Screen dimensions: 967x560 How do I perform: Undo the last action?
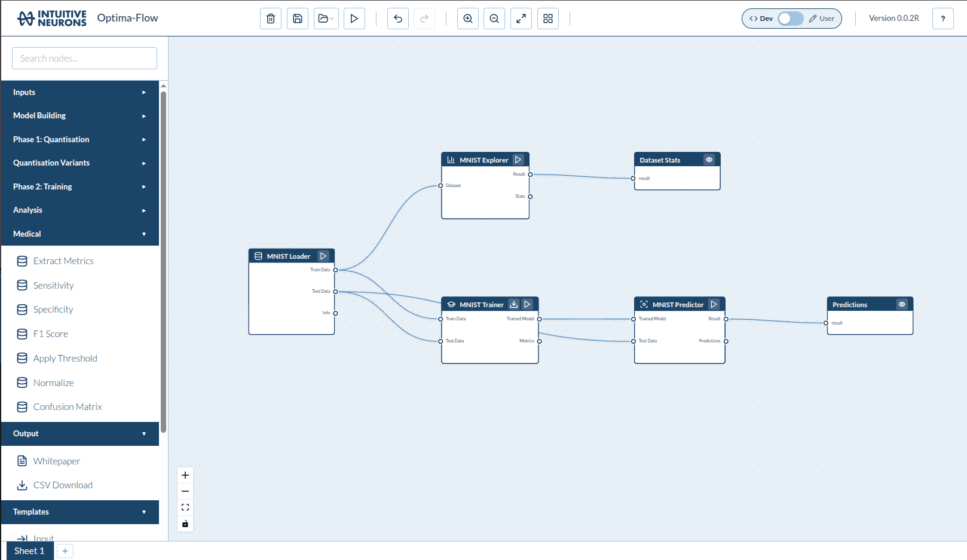[x=398, y=19]
